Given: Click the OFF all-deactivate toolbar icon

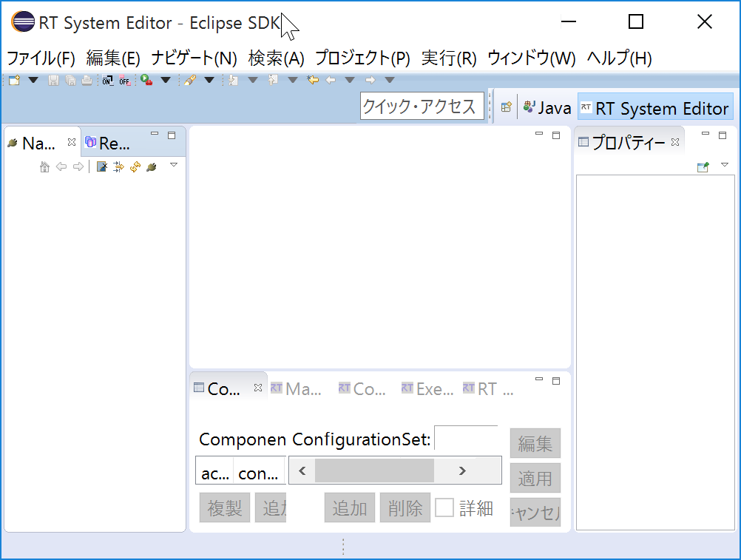Looking at the screenshot, I should pyautogui.click(x=124, y=81).
